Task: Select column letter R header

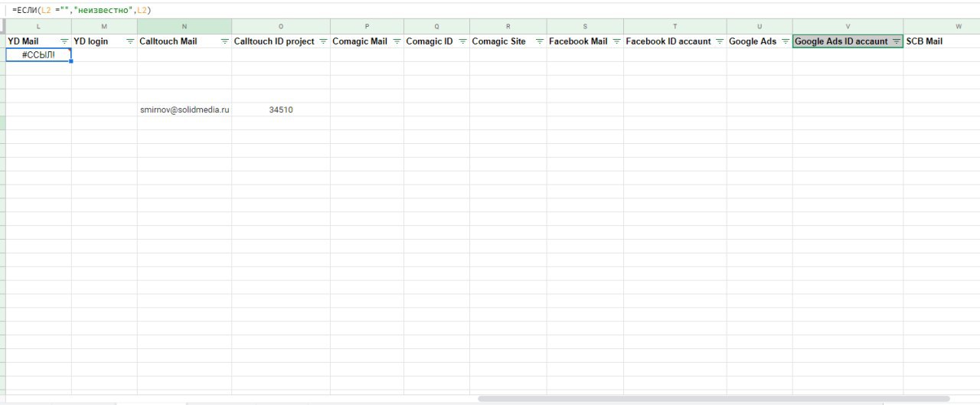Action: [x=508, y=26]
